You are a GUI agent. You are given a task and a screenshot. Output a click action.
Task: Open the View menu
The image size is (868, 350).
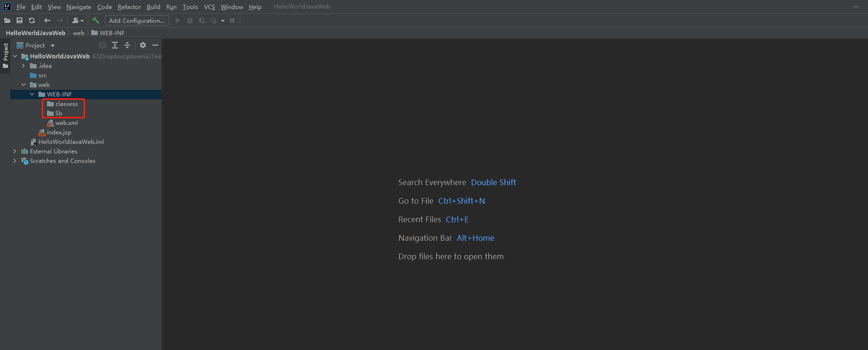coord(54,7)
